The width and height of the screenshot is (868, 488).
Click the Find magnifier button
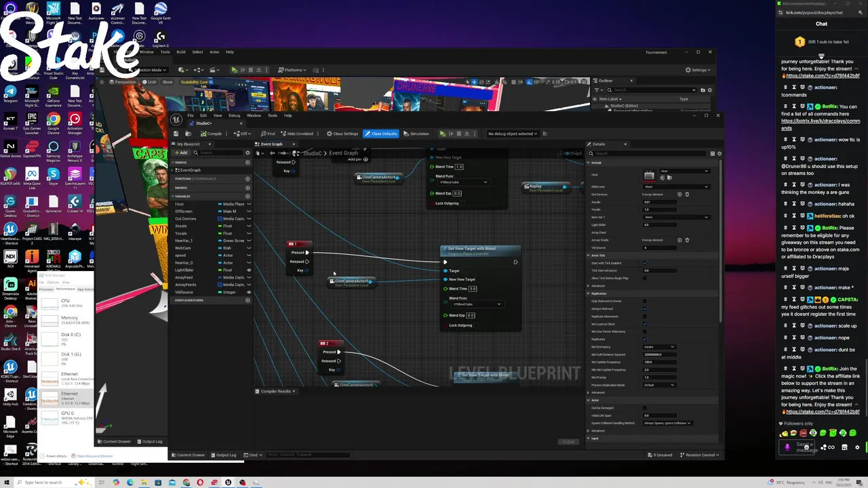[269, 134]
